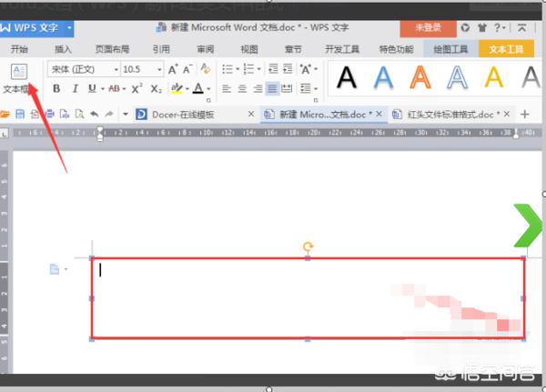
Task: Toggle italic formatting
Action: pos(74,89)
